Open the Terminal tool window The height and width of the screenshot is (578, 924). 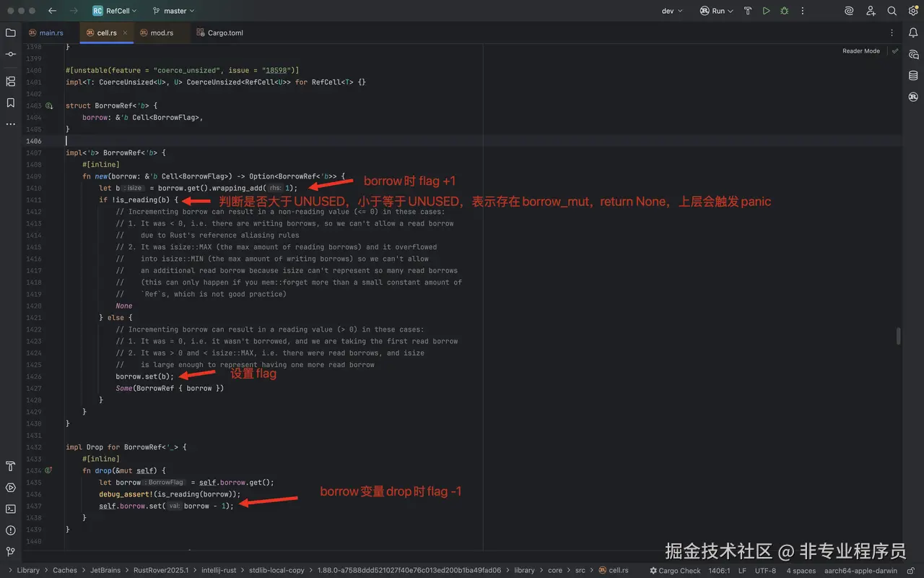click(11, 509)
